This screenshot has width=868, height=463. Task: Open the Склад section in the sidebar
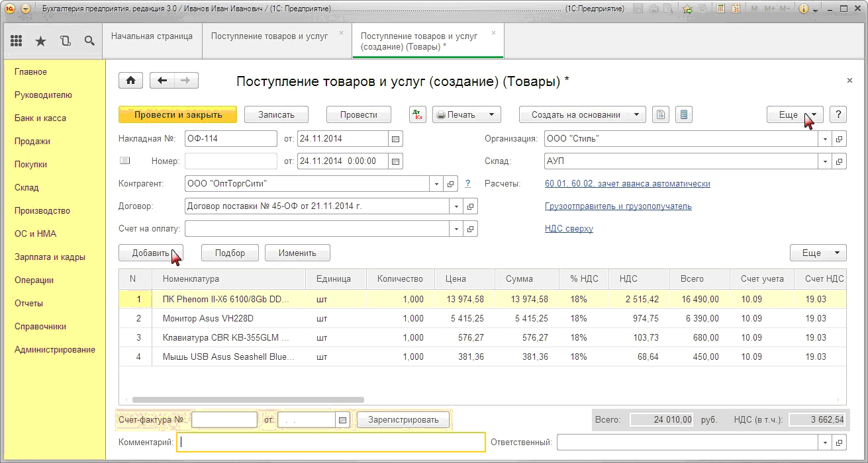[x=26, y=187]
